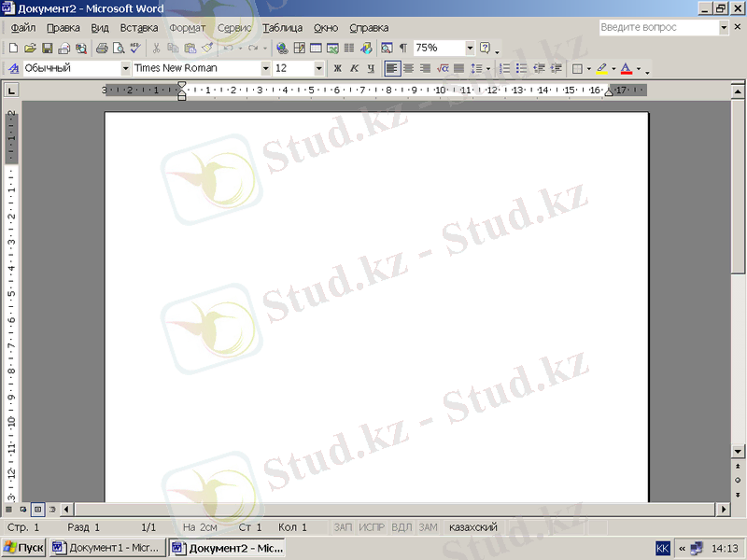Open Print Preview

pos(119,49)
